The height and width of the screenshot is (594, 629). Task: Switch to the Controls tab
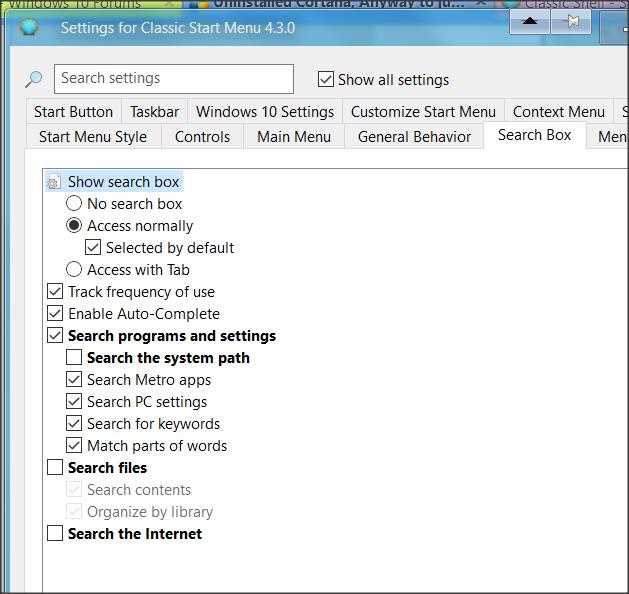coord(203,137)
